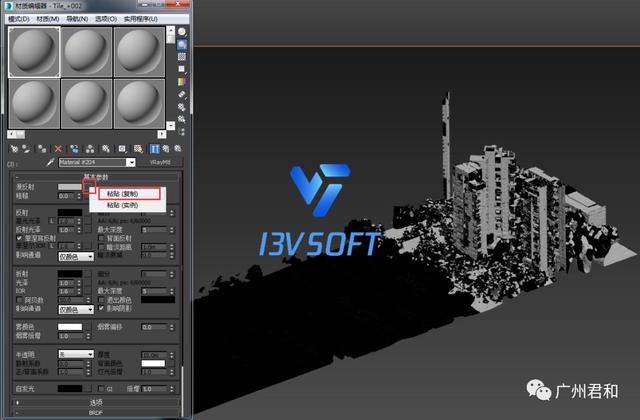Click the map button beside 雾颜色 swatch
Image resolution: width=640 pixels, height=420 pixels.
coord(88,327)
